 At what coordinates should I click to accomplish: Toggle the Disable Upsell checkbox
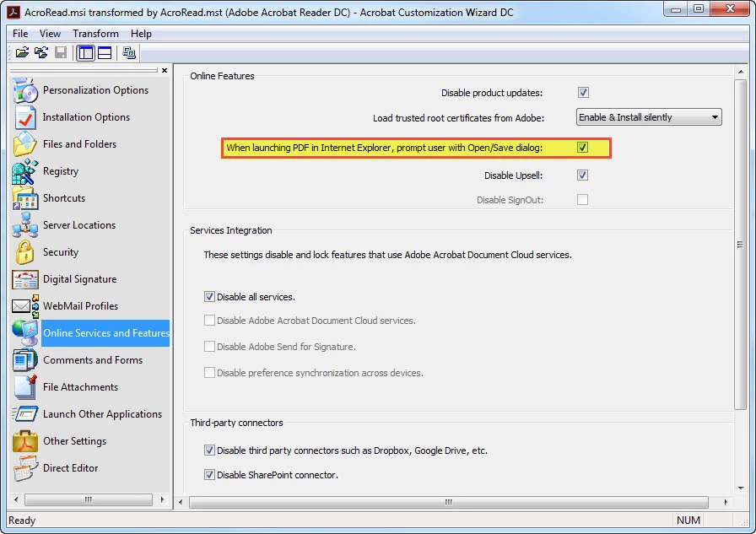coord(582,175)
